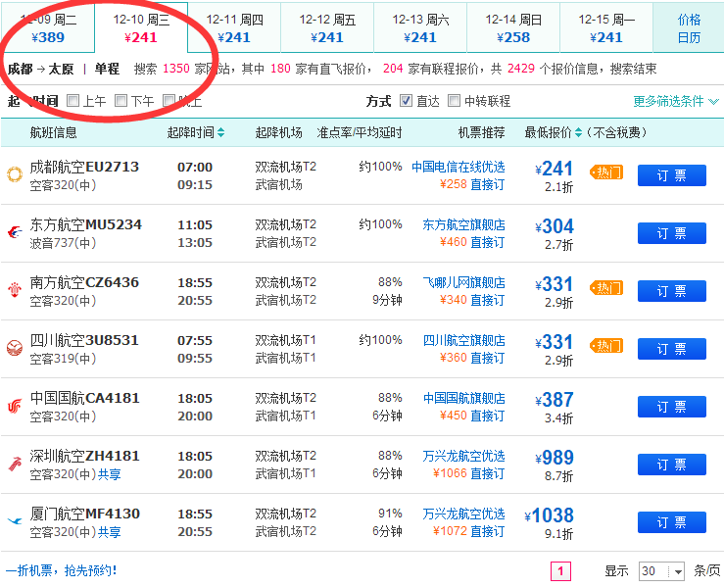Book ticket for 南方航空CZ6436

click(672, 291)
